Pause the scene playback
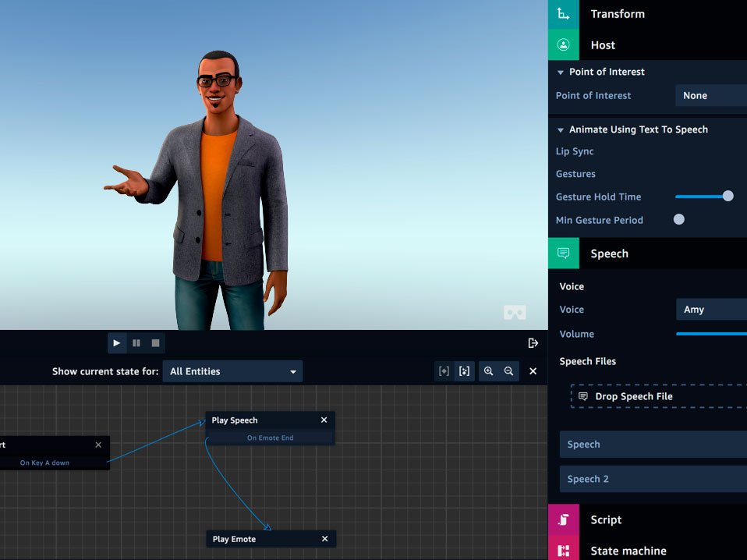The width and height of the screenshot is (747, 560). coord(136,343)
